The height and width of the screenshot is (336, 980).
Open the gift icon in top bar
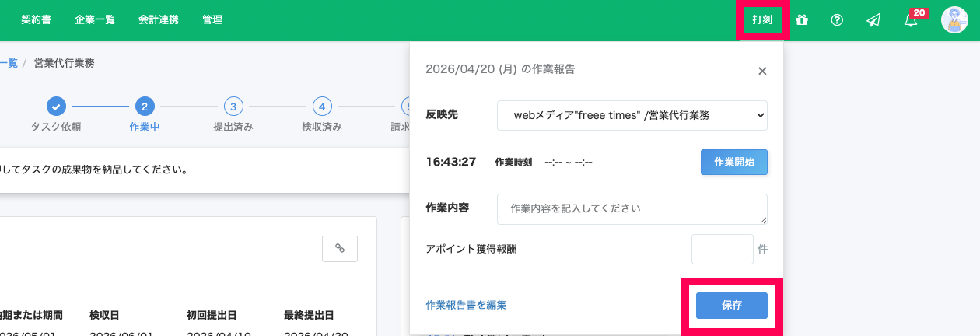coord(802,20)
